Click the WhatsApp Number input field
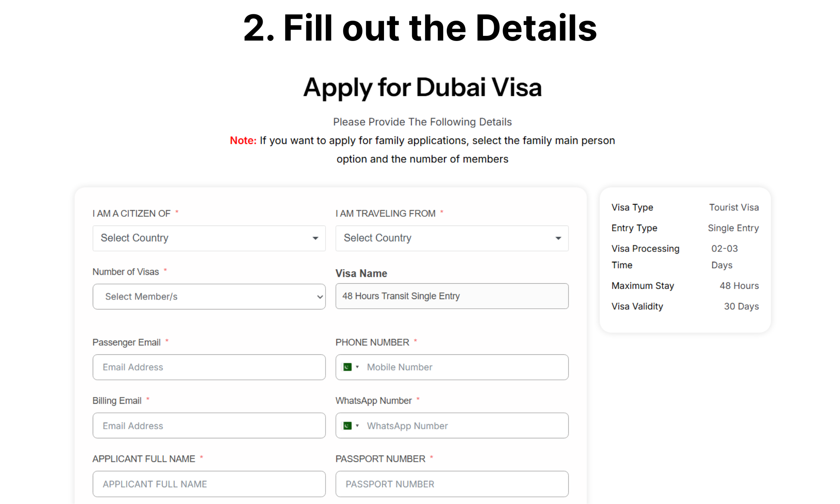The image size is (840, 504). [464, 426]
